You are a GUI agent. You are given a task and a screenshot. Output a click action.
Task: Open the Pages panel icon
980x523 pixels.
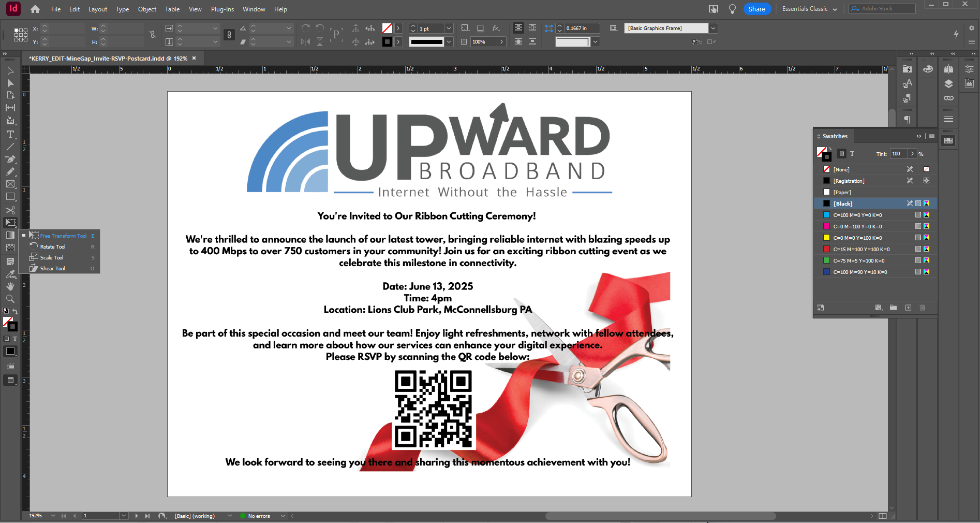[x=948, y=69]
